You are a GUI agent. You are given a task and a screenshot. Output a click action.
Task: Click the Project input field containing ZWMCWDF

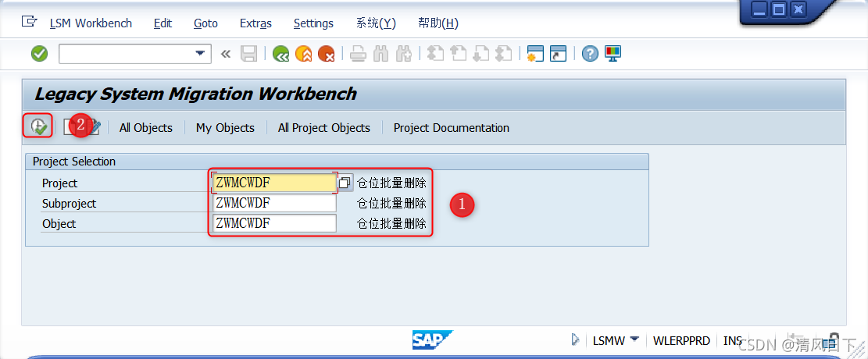[x=274, y=183]
